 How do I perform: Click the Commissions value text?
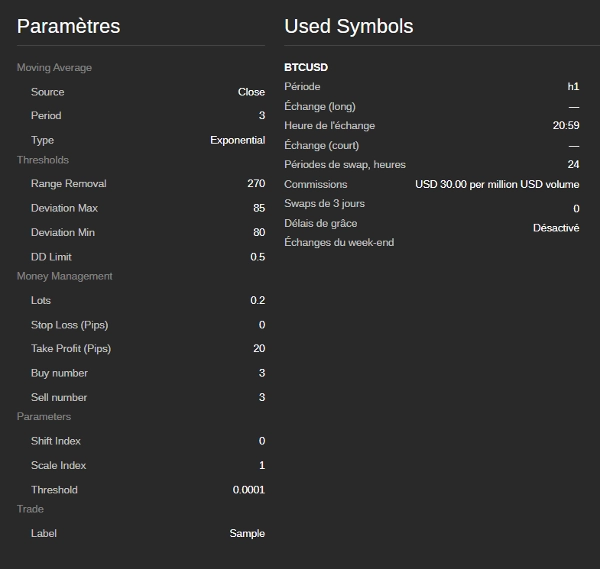pos(497,185)
